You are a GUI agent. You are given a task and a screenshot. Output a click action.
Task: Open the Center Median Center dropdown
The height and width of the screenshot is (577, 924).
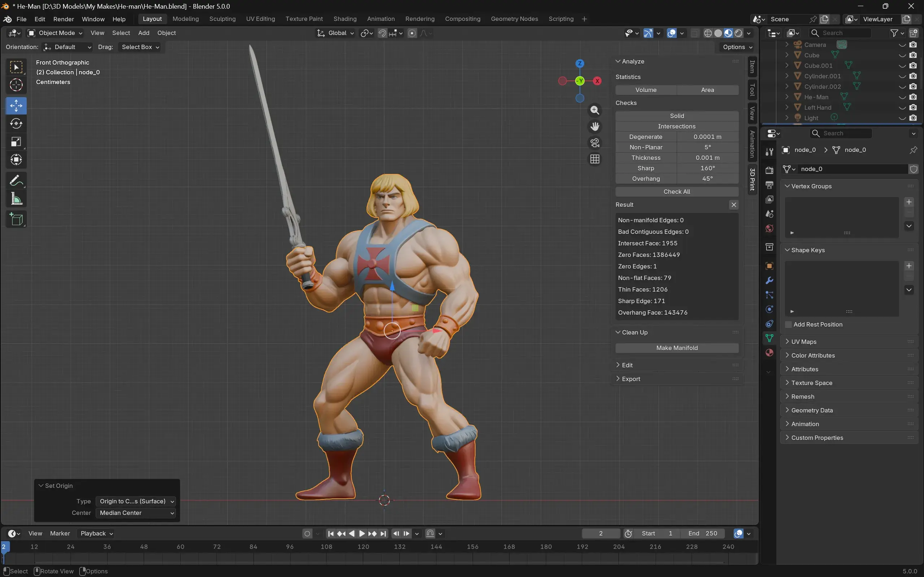(x=135, y=513)
